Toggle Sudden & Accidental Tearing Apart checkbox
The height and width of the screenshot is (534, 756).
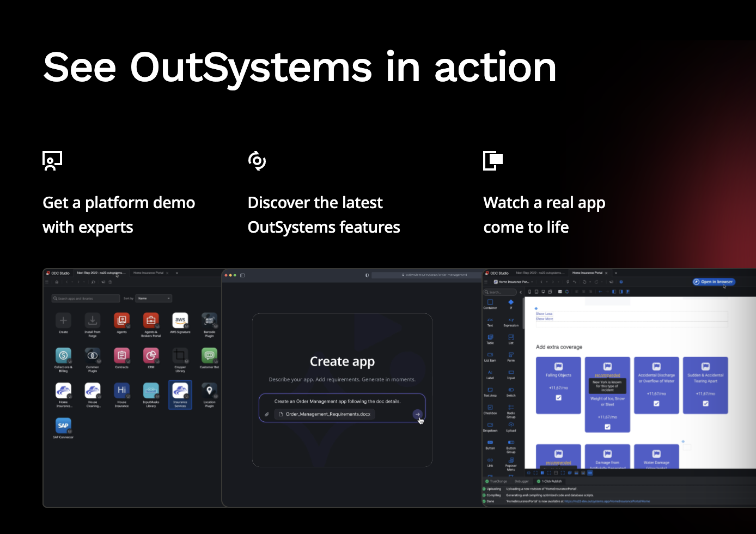point(705,404)
